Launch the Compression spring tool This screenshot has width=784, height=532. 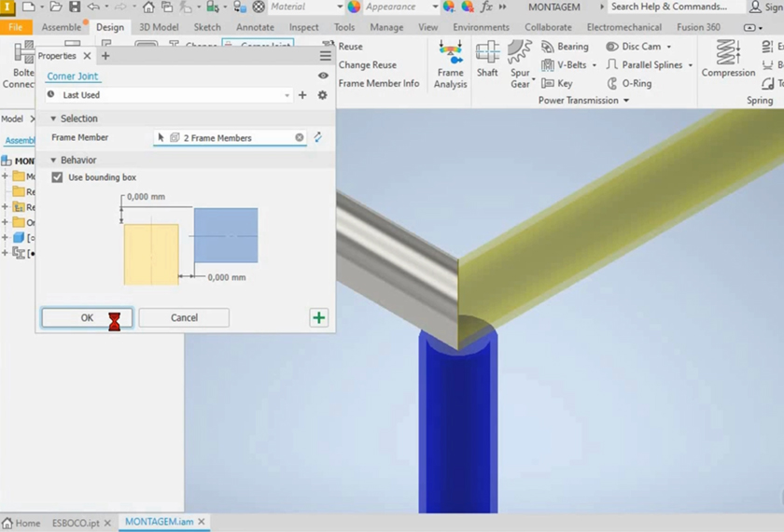[x=728, y=58]
